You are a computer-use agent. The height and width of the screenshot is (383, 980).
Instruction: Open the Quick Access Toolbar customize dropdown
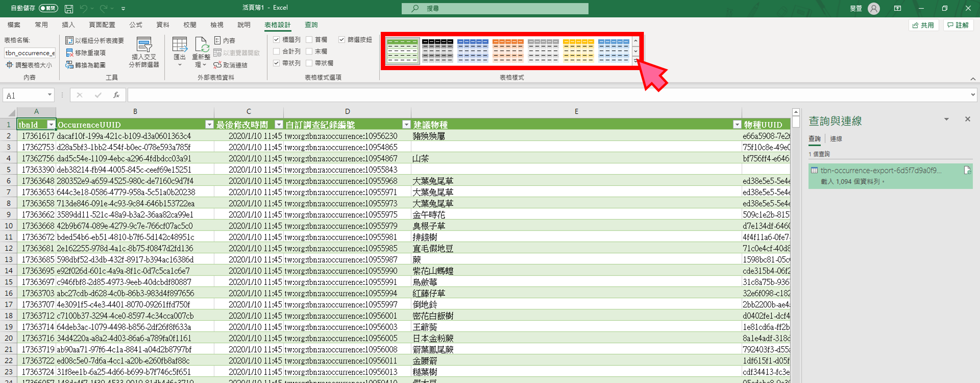(x=123, y=8)
